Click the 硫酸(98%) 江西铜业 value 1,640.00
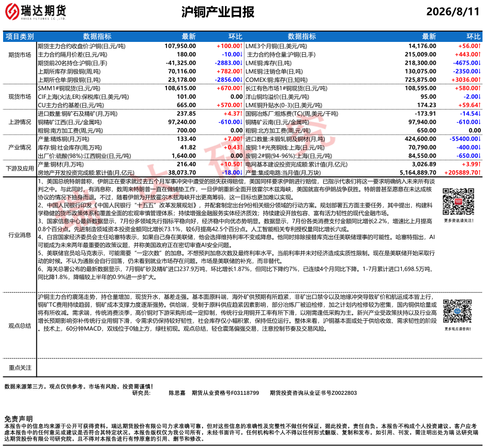Viewport: 485px width, 448px height. tap(184, 156)
